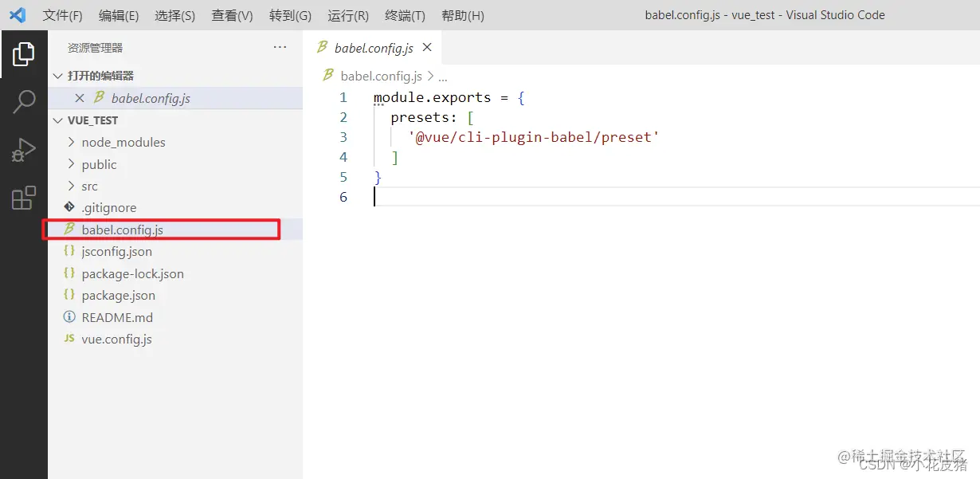Click the closing brace on line 5
Screen dimensions: 980x479
378,177
